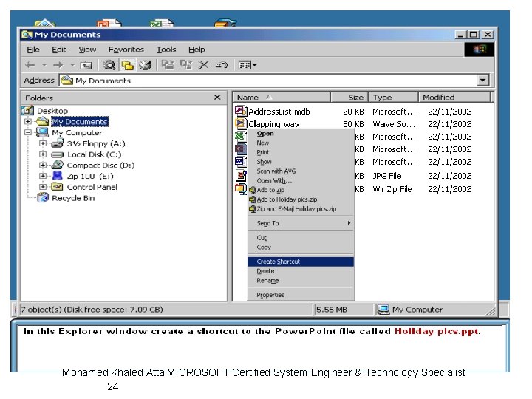Viewport: 532px width, 399px height.
Task: Open the Favorites menu
Action: (x=126, y=50)
